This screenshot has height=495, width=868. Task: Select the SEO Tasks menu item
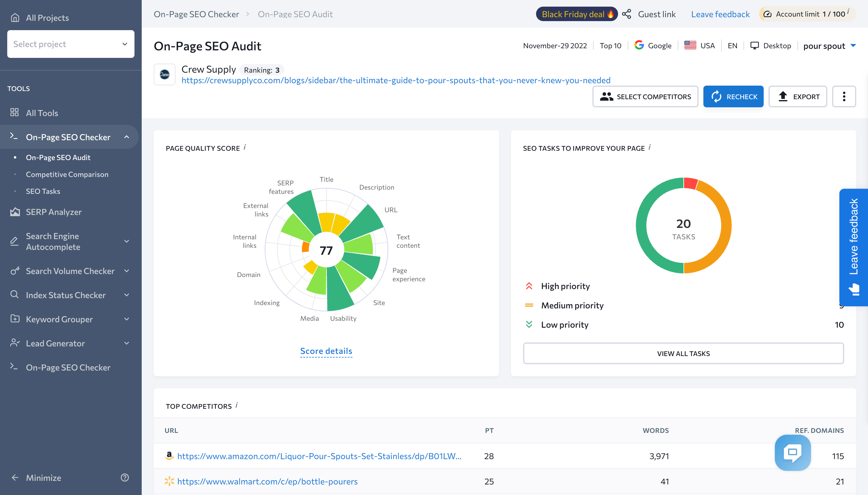43,191
